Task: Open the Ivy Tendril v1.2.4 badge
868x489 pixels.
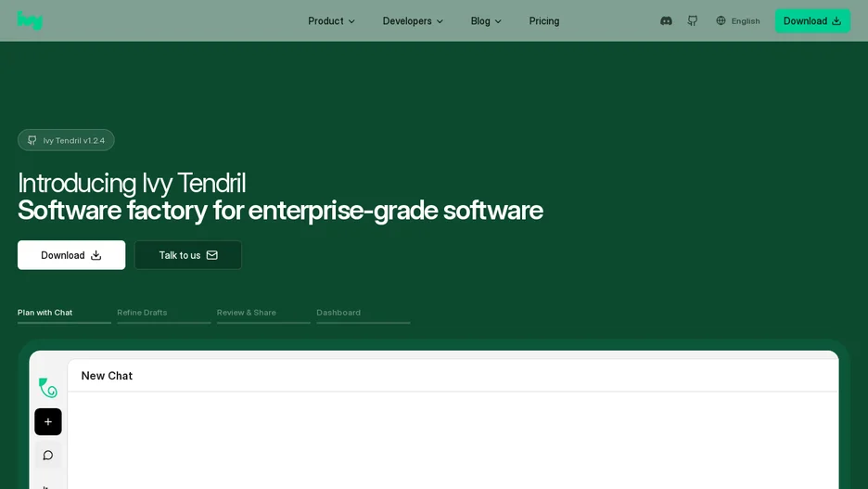Action: click(x=66, y=140)
